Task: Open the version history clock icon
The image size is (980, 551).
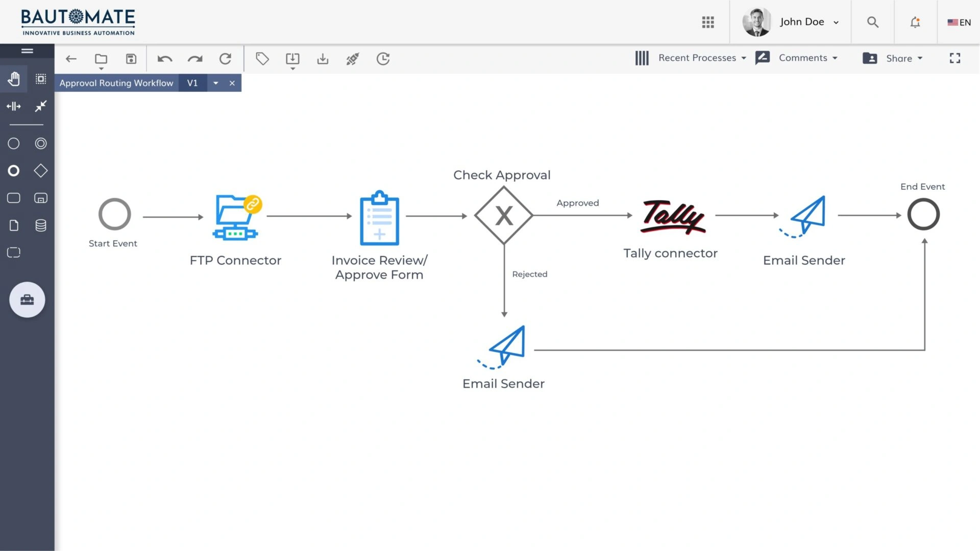Action: tap(383, 59)
